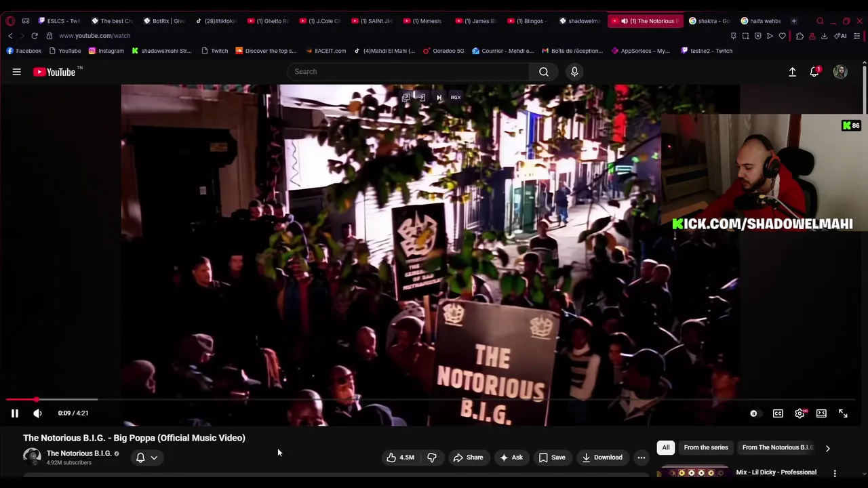Pop out video overlay button
868x488 pixels.
coord(406,98)
